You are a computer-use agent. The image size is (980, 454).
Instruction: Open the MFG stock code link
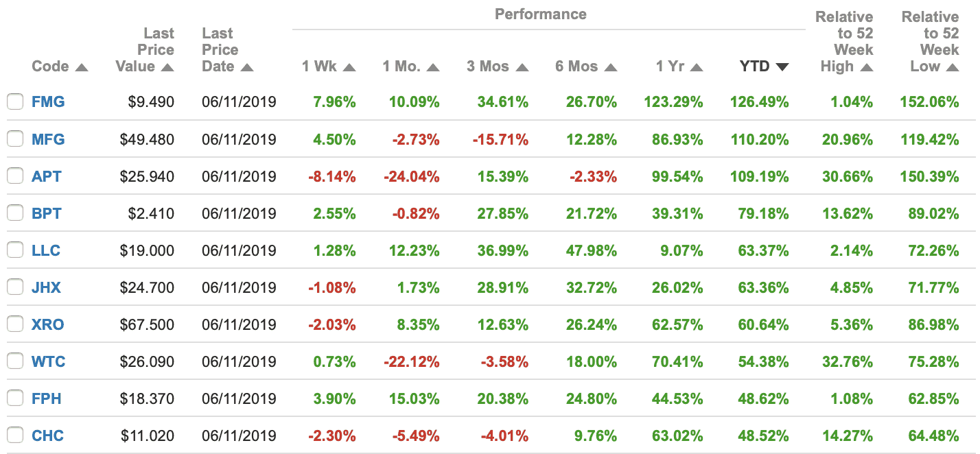point(48,139)
